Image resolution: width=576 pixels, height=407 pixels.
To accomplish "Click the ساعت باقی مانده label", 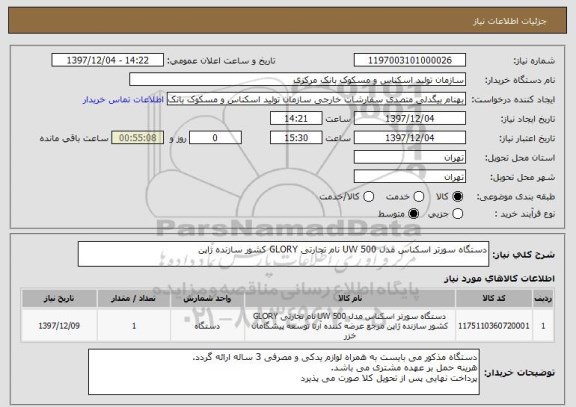I will pyautogui.click(x=74, y=138).
